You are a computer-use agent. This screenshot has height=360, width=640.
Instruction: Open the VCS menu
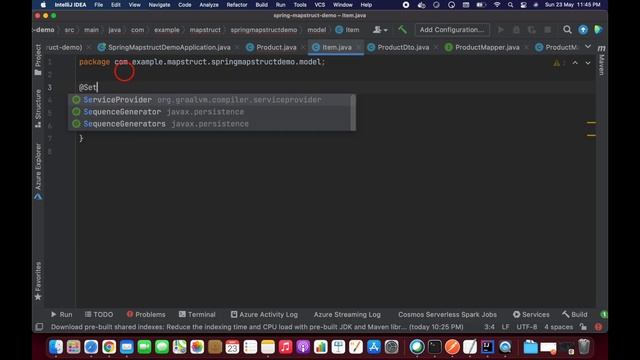(x=320, y=5)
